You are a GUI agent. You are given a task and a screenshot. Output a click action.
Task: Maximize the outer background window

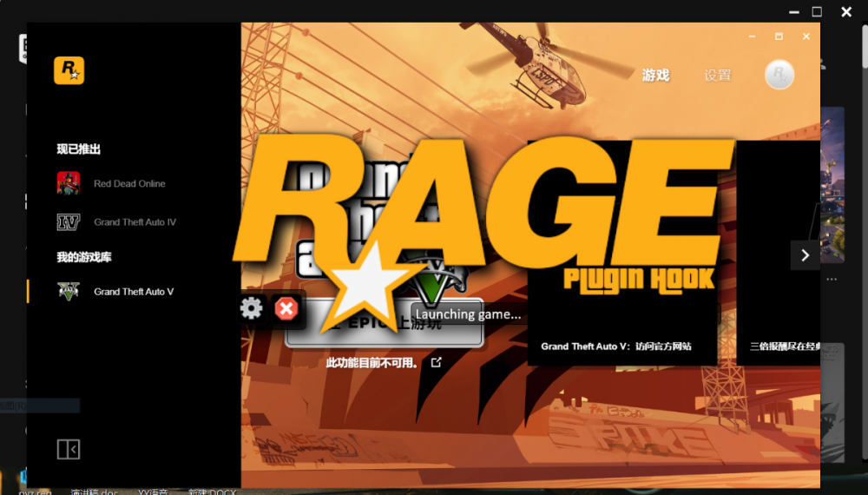coord(817,11)
